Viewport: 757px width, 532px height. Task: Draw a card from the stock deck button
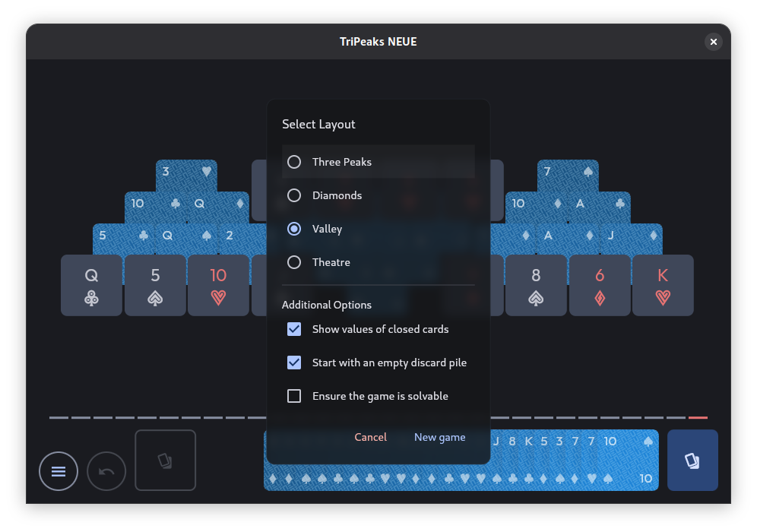[692, 460]
